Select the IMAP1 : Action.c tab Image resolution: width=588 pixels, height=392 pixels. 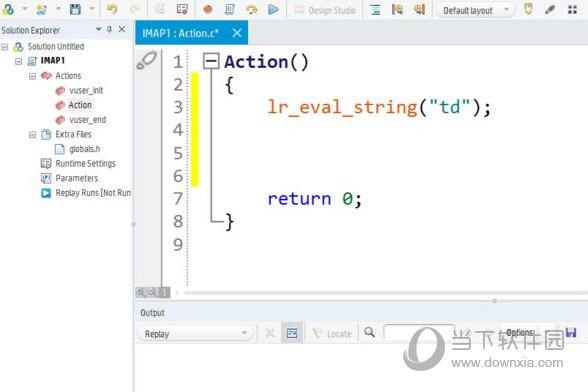pyautogui.click(x=180, y=33)
